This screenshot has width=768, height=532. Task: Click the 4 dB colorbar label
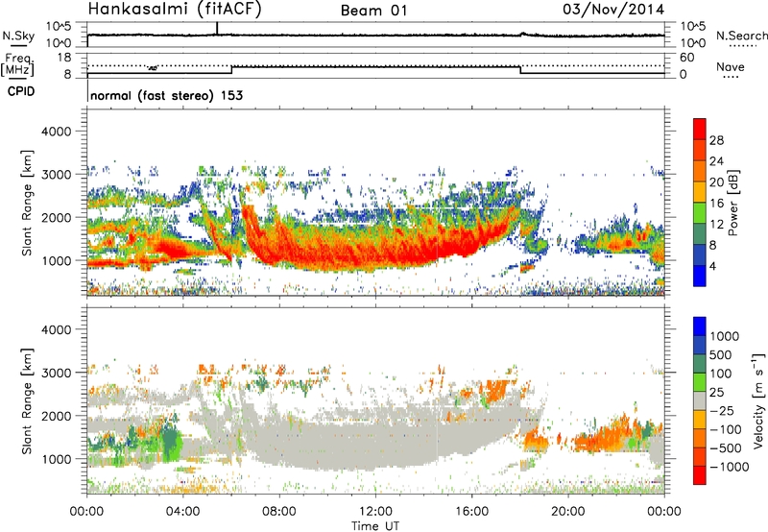(712, 266)
